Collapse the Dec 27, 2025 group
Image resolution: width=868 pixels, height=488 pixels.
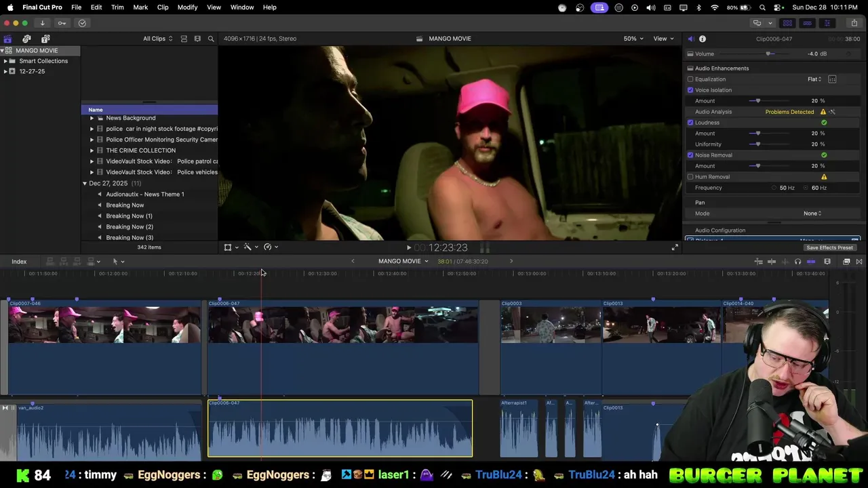point(85,184)
